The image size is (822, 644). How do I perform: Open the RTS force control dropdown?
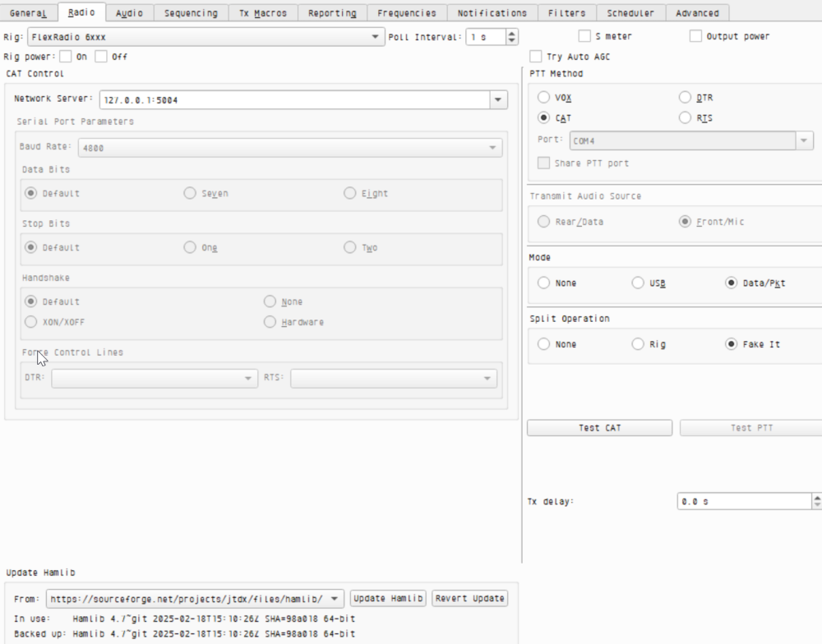[393, 379]
